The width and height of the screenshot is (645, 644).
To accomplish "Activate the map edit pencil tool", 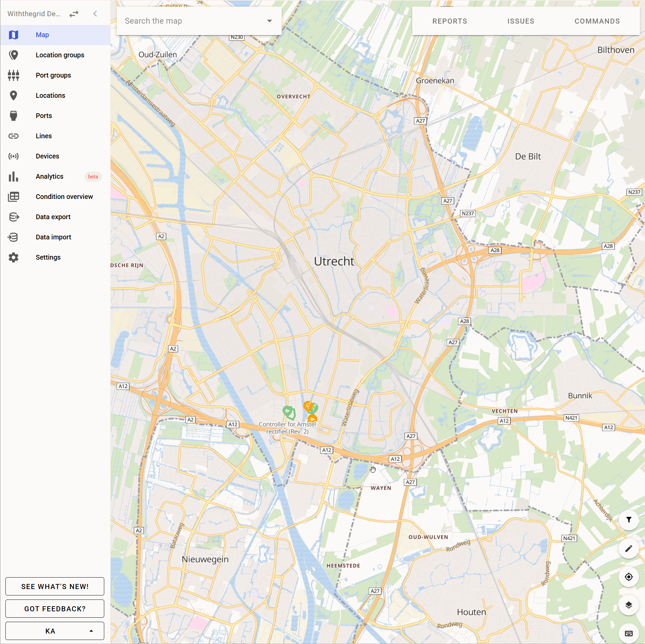I will [x=629, y=549].
